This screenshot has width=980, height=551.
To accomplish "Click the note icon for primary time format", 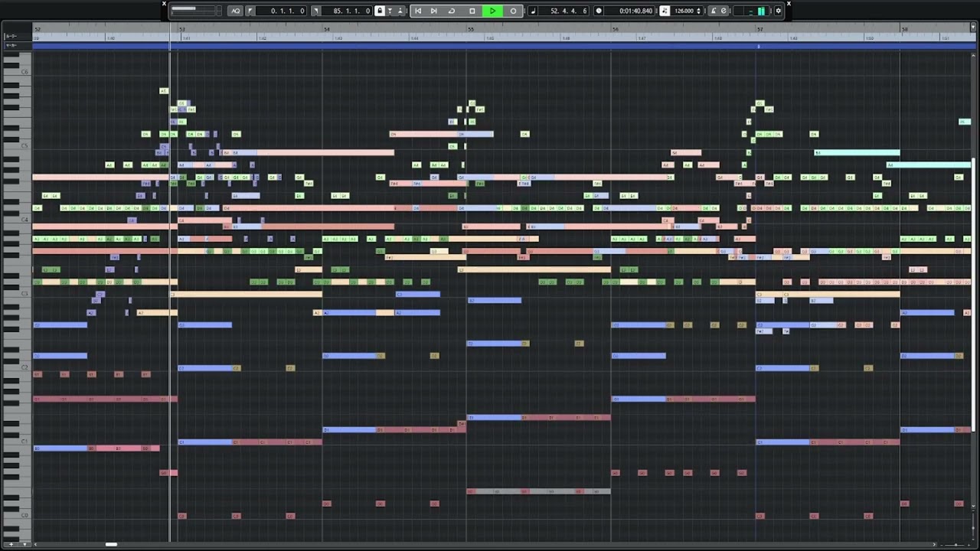I will click(x=534, y=11).
